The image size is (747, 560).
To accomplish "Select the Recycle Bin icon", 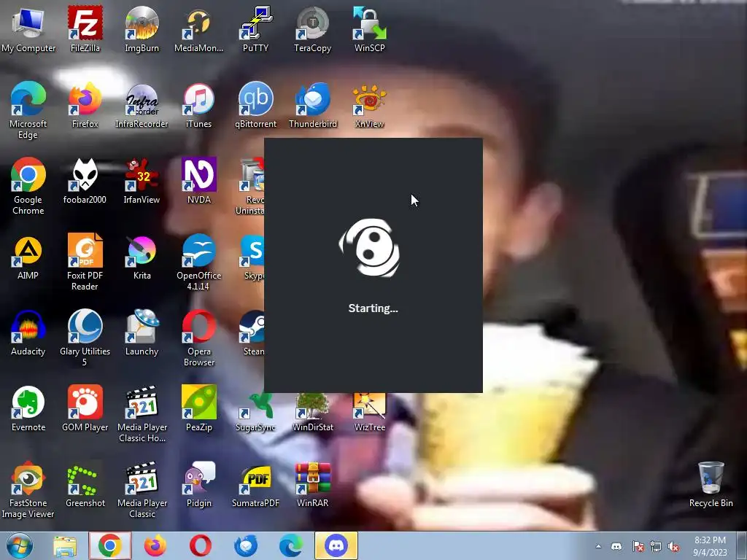I will (x=711, y=484).
